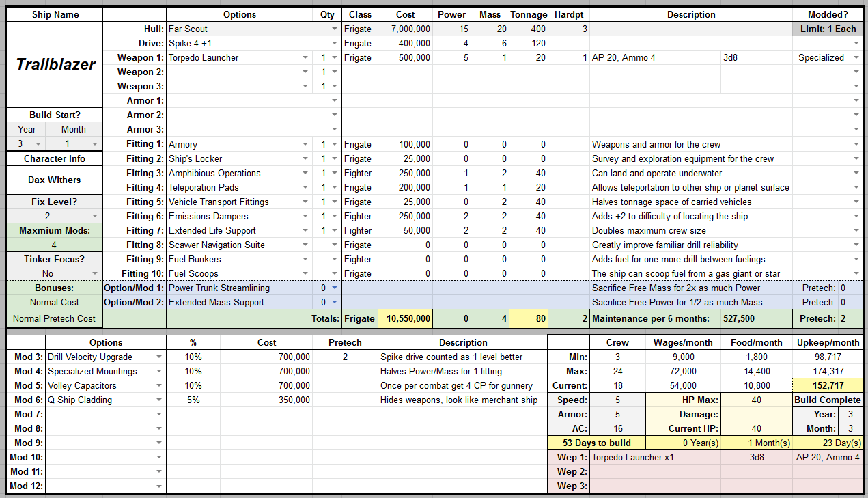868x498 pixels.
Task: Open the empty Armor 1 dropdown
Action: pyautogui.click(x=334, y=101)
